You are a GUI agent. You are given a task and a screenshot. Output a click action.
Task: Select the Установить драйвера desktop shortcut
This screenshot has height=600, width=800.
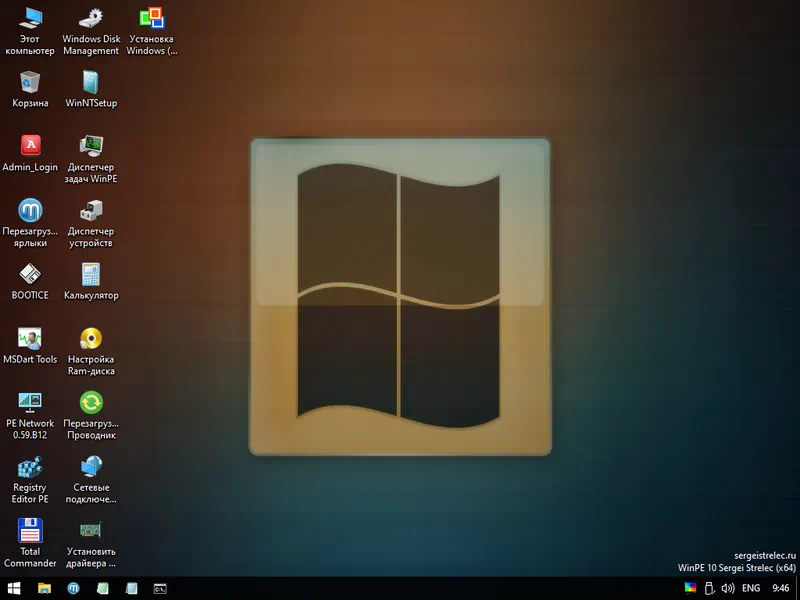point(91,544)
